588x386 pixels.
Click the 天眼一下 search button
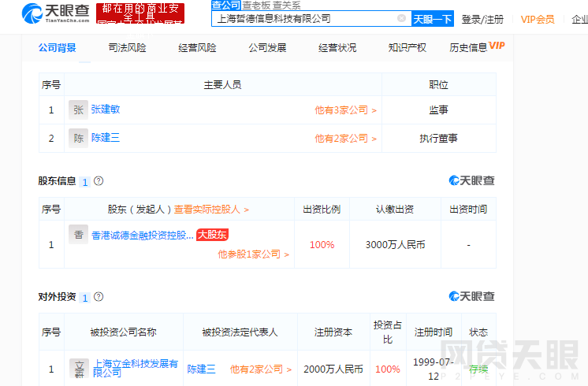[x=433, y=19]
